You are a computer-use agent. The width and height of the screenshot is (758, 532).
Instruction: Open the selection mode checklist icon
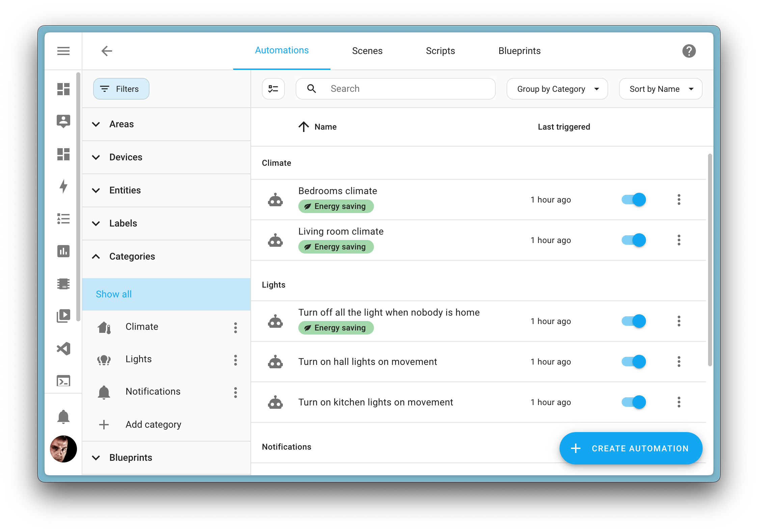tap(273, 88)
